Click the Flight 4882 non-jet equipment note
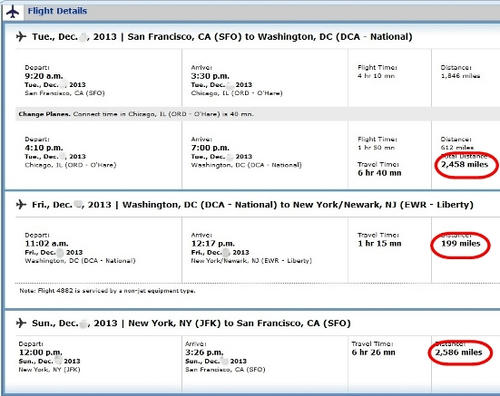The width and height of the screenshot is (500, 396). tap(107, 291)
